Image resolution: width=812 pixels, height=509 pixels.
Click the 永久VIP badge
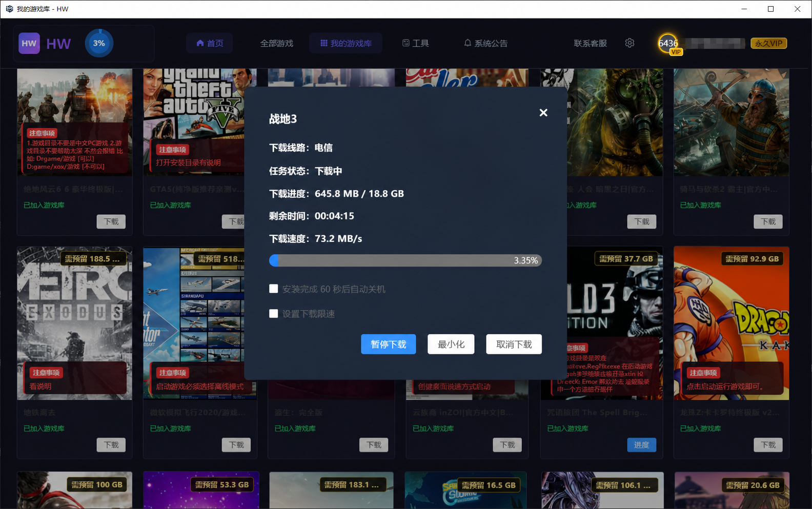point(768,43)
